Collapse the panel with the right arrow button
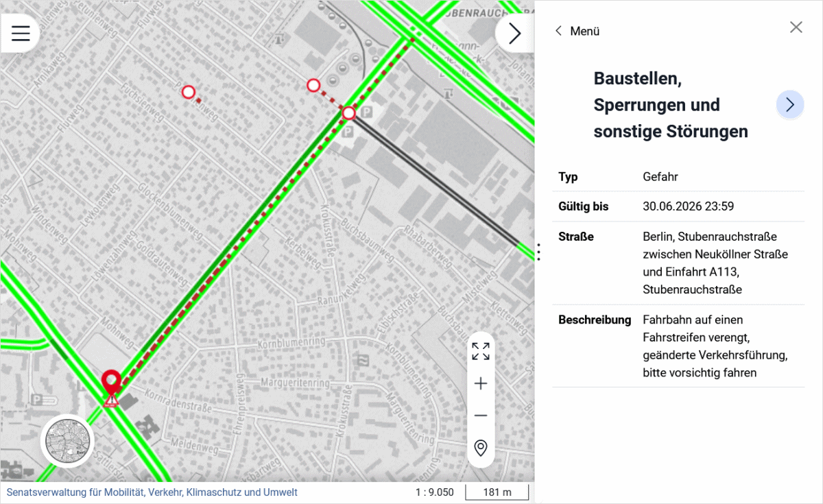823x504 pixels. coord(514,32)
